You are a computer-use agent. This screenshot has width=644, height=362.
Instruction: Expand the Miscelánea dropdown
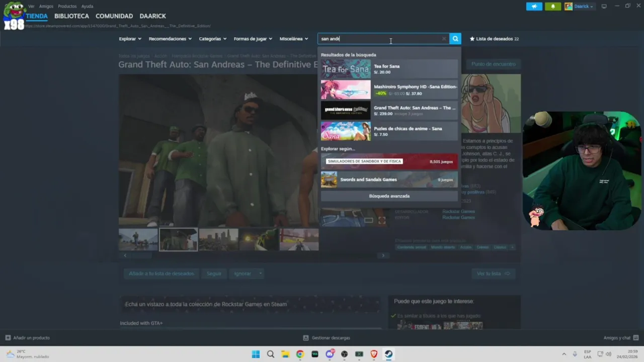[x=294, y=39]
